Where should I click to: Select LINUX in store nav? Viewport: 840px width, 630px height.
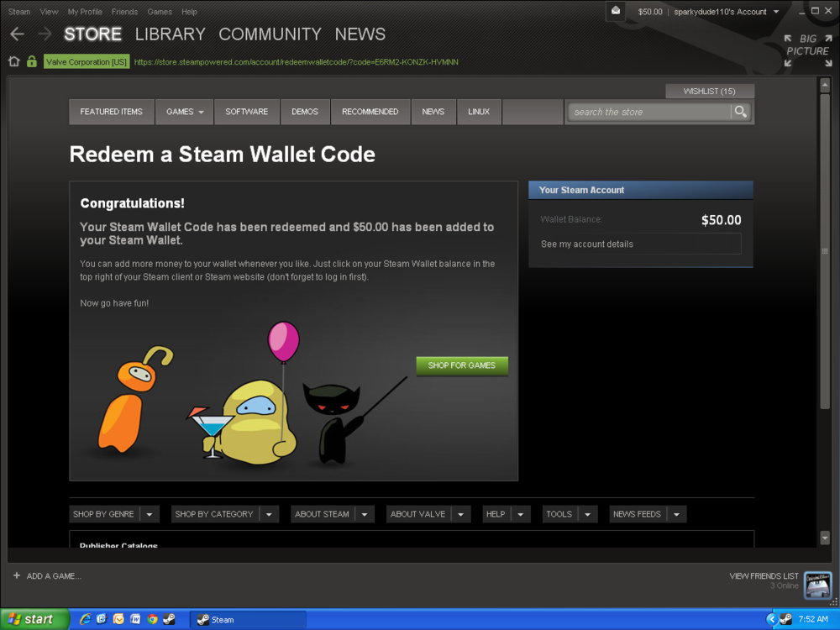(x=479, y=112)
